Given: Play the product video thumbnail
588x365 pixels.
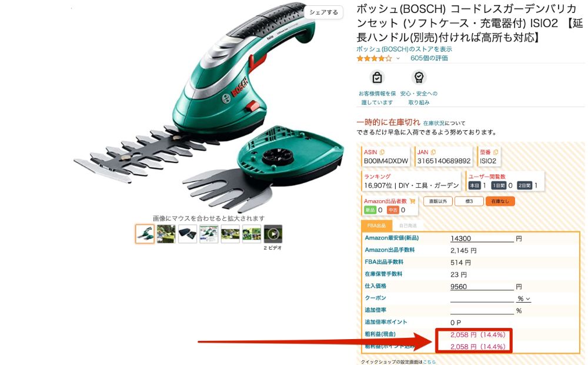Looking at the screenshot, I should click(x=273, y=234).
